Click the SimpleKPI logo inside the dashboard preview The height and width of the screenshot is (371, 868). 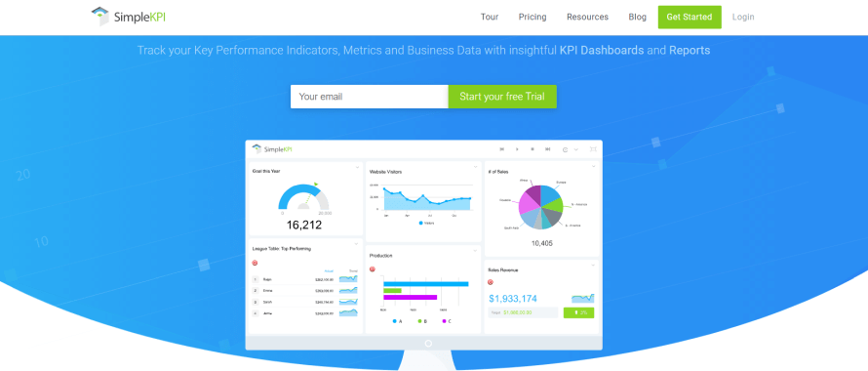(x=272, y=149)
